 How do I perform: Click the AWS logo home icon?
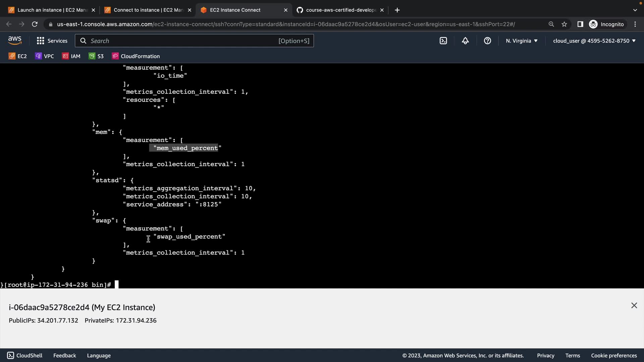point(15,41)
